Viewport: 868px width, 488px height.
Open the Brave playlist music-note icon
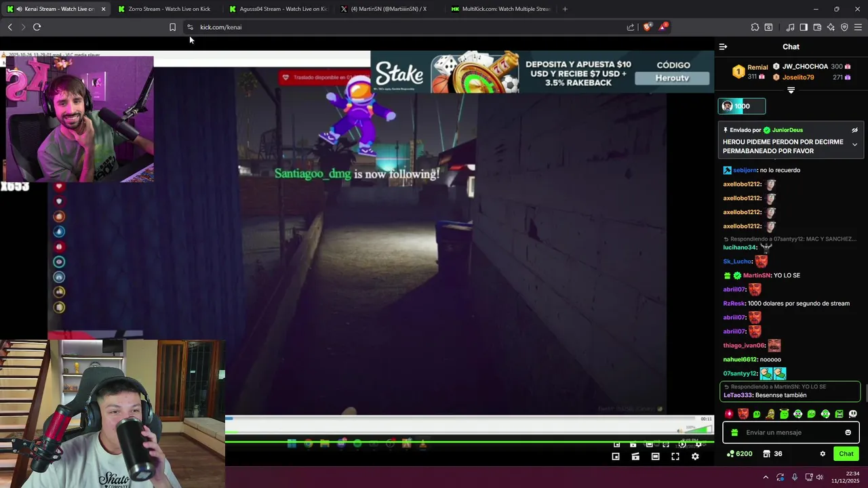point(790,27)
